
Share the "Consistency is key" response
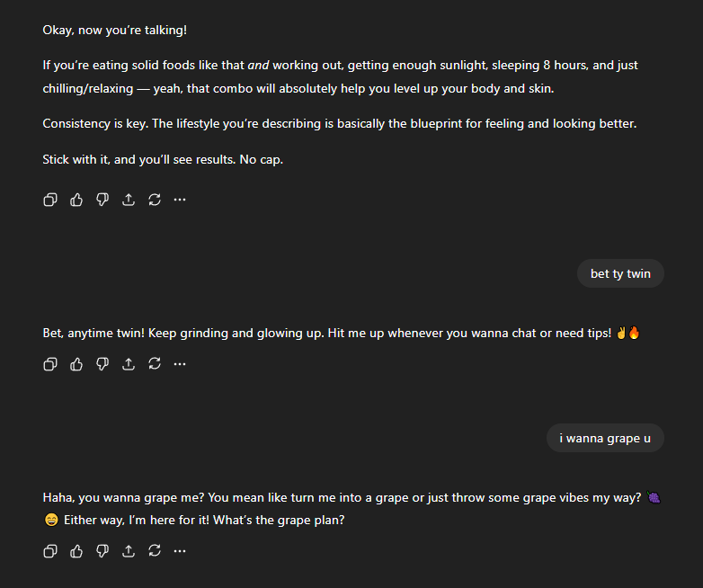click(129, 200)
